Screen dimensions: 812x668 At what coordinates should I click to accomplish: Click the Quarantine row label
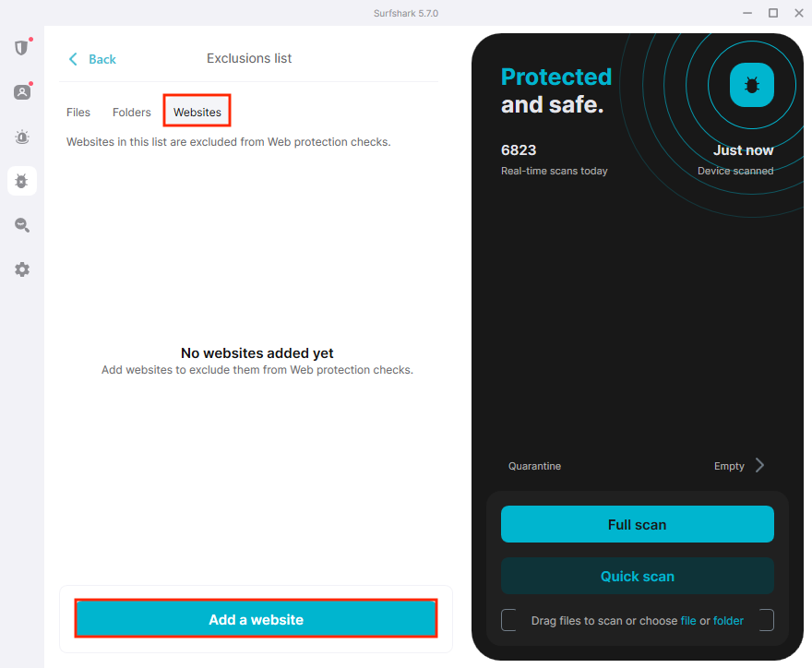coord(534,466)
